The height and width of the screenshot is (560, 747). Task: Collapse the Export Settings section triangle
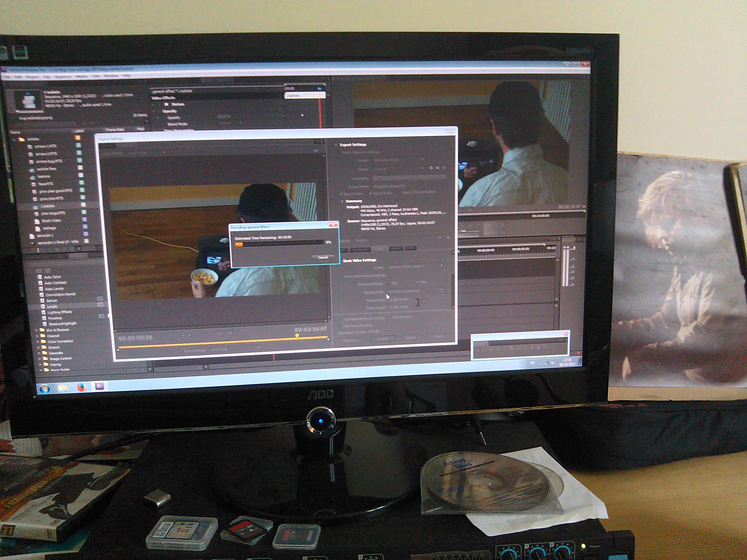[x=336, y=145]
